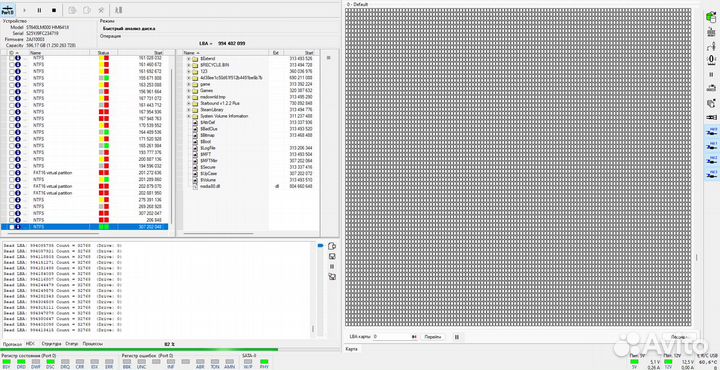Check the partition starting at 170 539 552
Viewport: 720px width, 370px height.
[x=11, y=125]
